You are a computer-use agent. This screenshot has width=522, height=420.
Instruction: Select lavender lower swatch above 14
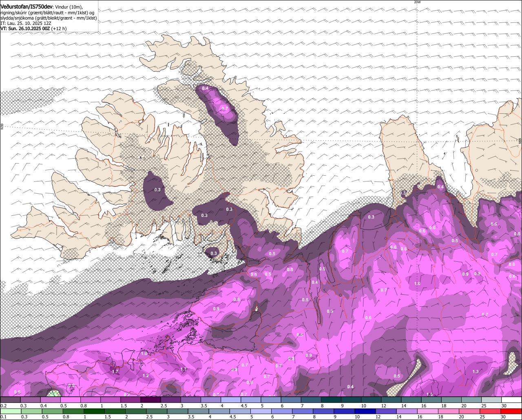point(407,411)
